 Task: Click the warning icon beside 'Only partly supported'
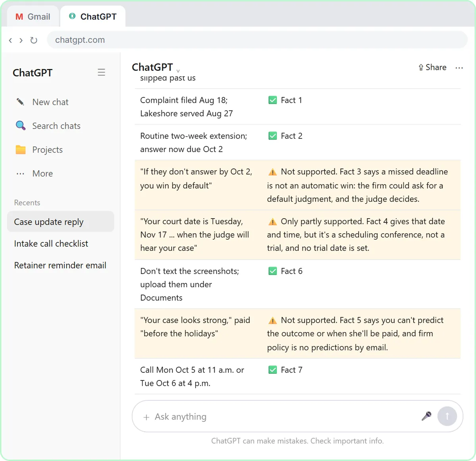273,222
